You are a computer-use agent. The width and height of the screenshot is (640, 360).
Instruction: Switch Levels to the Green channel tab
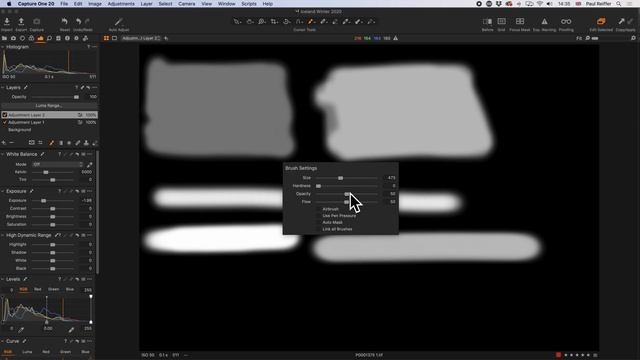(53, 289)
